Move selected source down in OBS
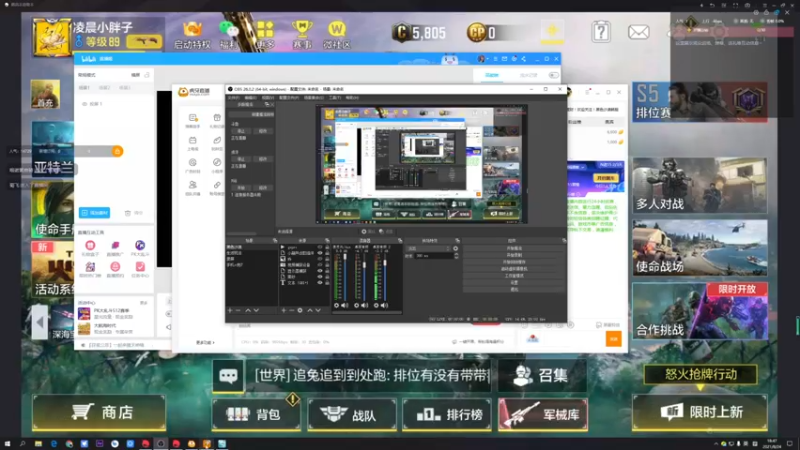This screenshot has height=450, width=800. 318,310
